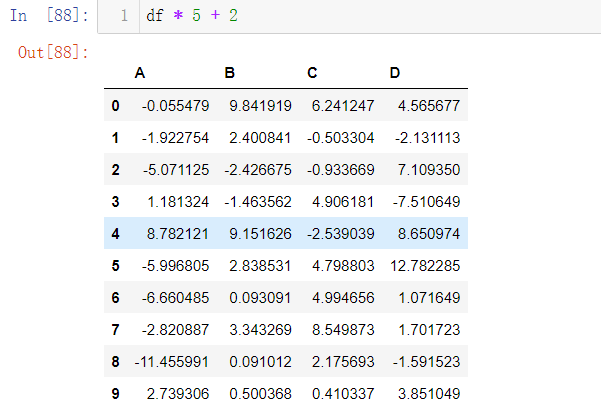Click cell value 0.500368
The height and width of the screenshot is (410, 601).
pos(261,394)
